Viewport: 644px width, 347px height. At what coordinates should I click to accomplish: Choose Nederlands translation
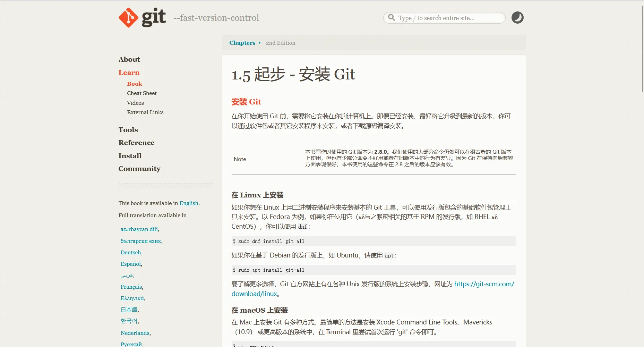pyautogui.click(x=135, y=333)
